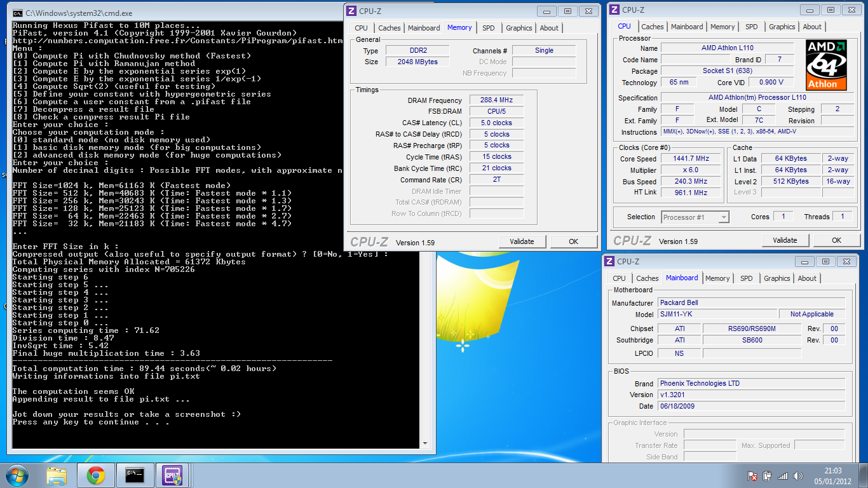Click OK in the top-right CPU-Z window

click(836, 240)
